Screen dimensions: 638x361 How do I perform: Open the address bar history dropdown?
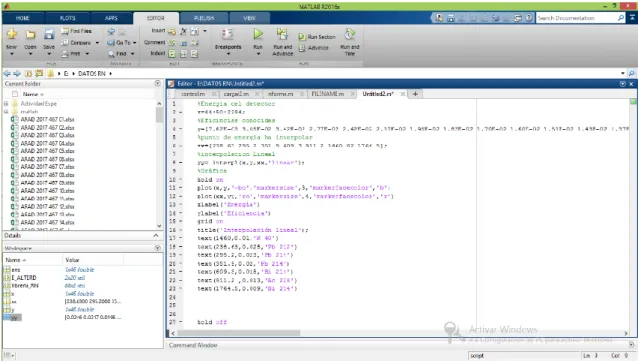click(623, 74)
